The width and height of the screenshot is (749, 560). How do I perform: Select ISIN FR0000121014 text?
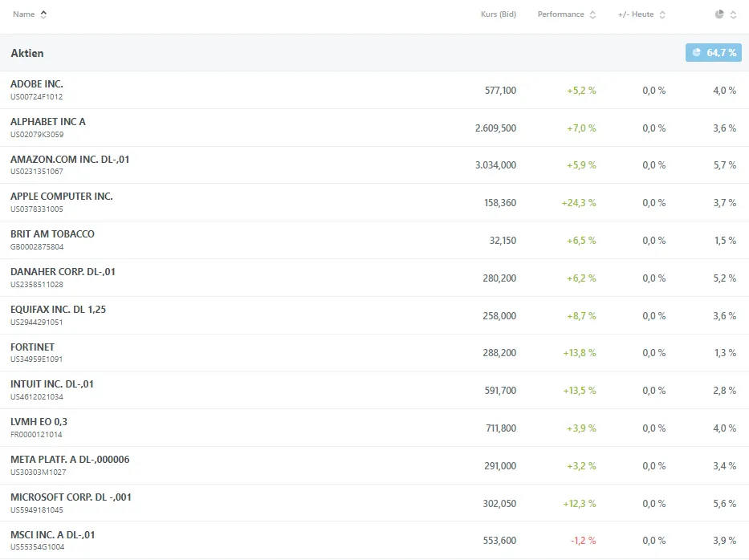pos(36,435)
